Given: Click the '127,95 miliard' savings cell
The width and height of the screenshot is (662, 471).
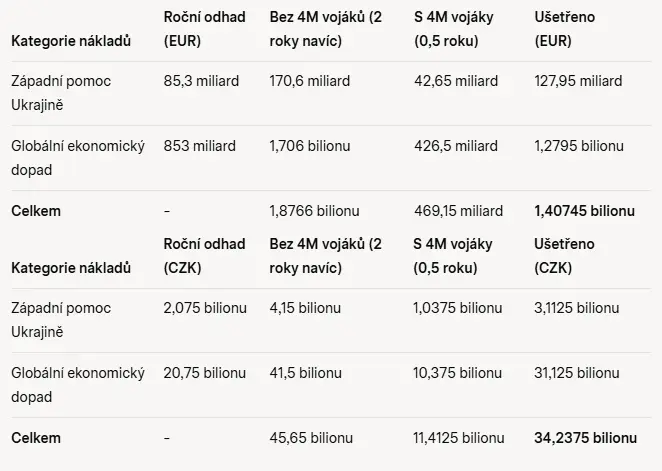Looking at the screenshot, I should (578, 81).
